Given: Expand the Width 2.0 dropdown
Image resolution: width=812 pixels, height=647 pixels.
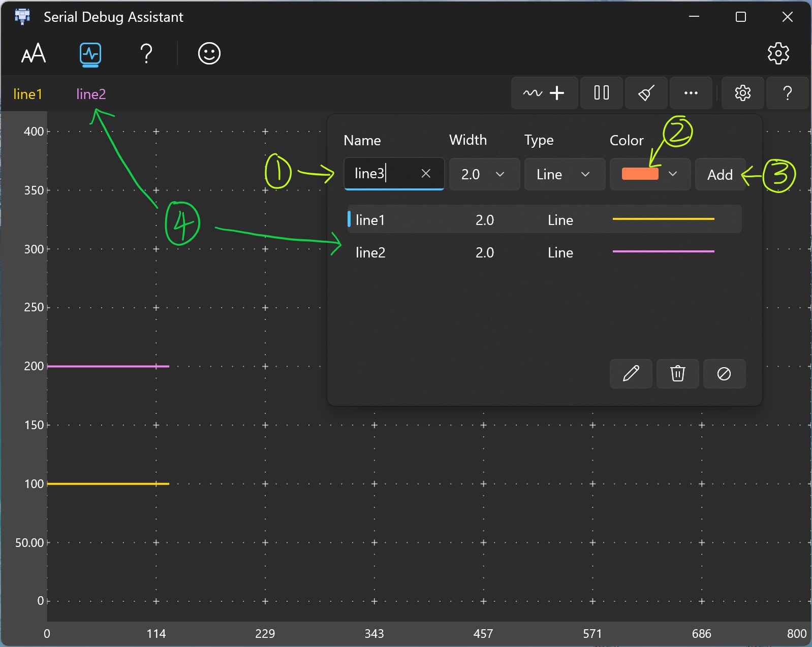Looking at the screenshot, I should (484, 174).
